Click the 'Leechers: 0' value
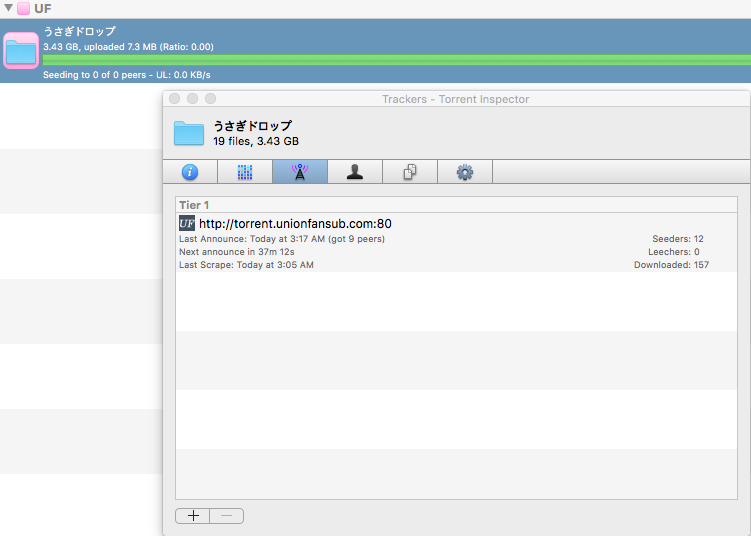This screenshot has width=751, height=536. tap(673, 251)
